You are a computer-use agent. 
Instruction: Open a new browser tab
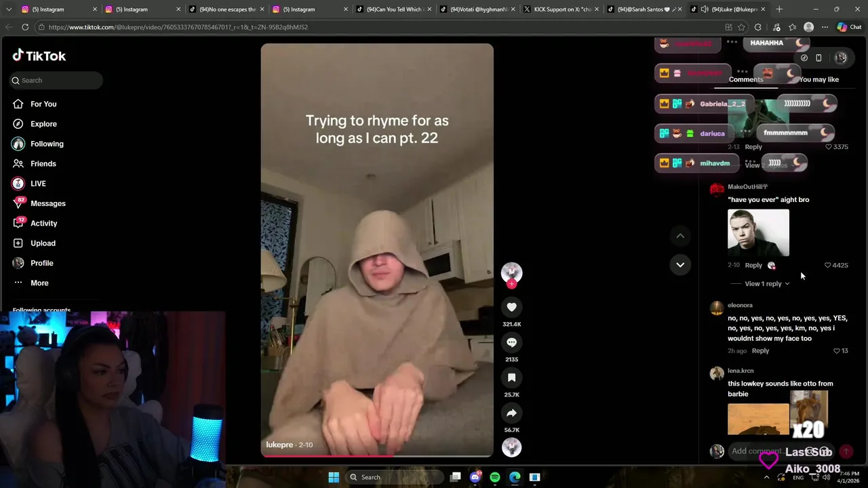(x=779, y=9)
